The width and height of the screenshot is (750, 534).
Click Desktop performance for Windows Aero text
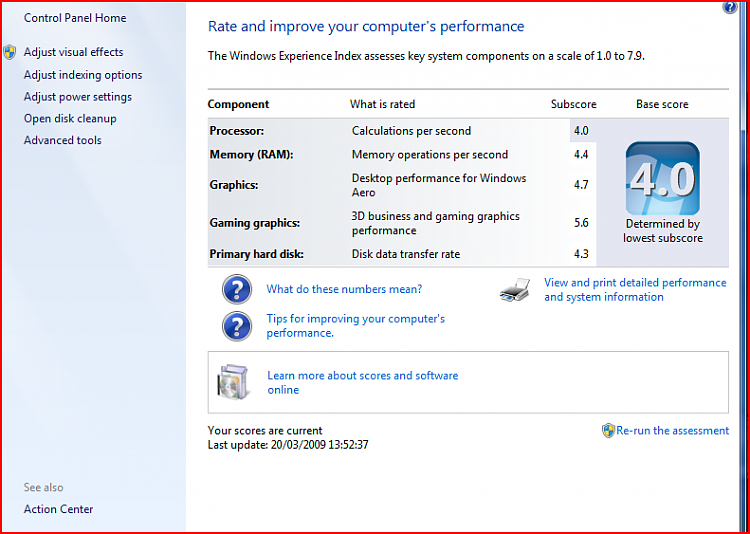click(x=439, y=186)
